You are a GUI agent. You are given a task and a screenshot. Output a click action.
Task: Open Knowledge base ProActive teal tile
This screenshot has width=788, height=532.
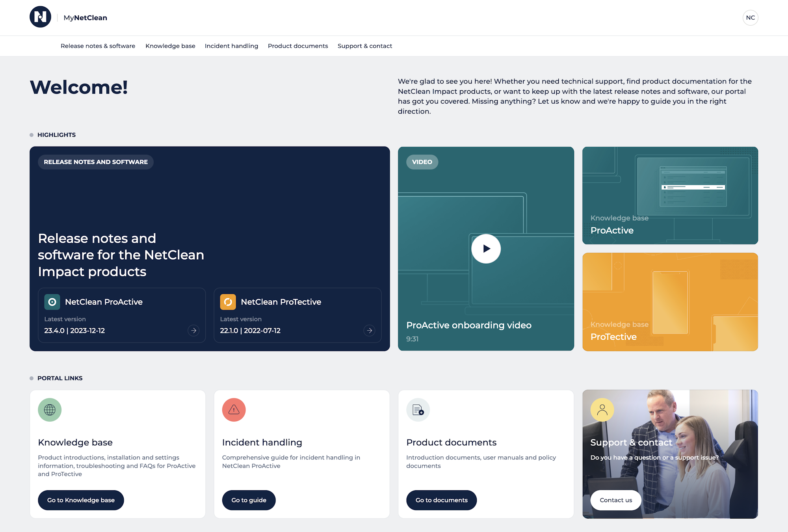670,195
